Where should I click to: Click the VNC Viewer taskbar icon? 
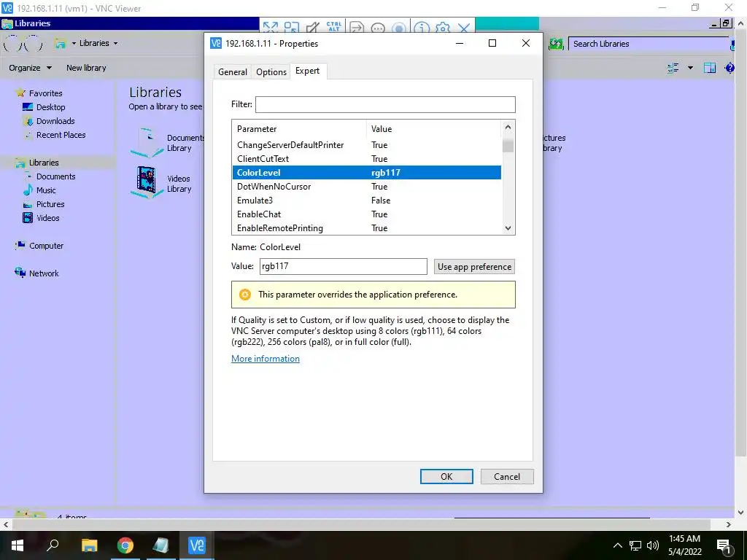click(197, 545)
